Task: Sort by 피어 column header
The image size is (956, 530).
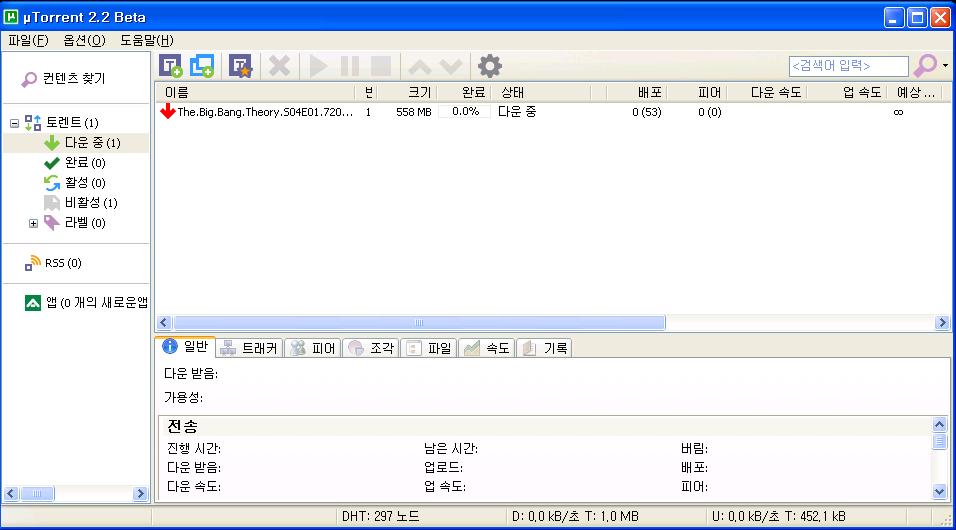Action: pos(696,93)
